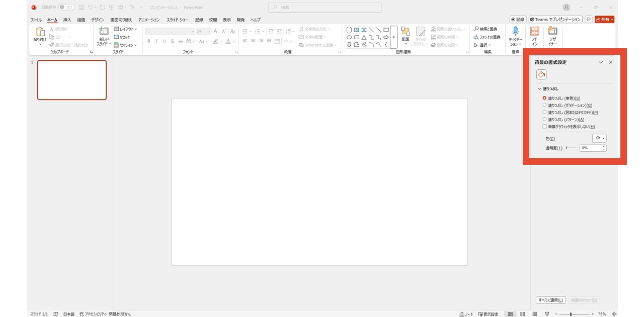Select 塗りつぶし (パターン) radio button

(544, 119)
